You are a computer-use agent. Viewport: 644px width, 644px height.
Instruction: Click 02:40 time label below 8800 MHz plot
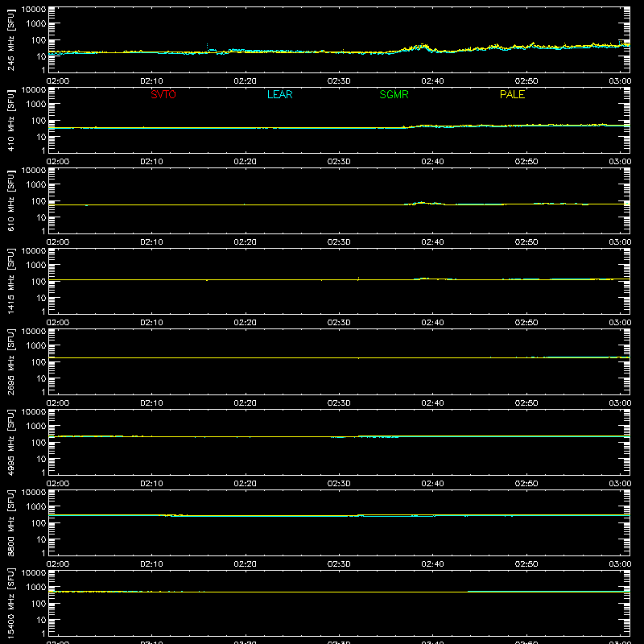[432, 564]
